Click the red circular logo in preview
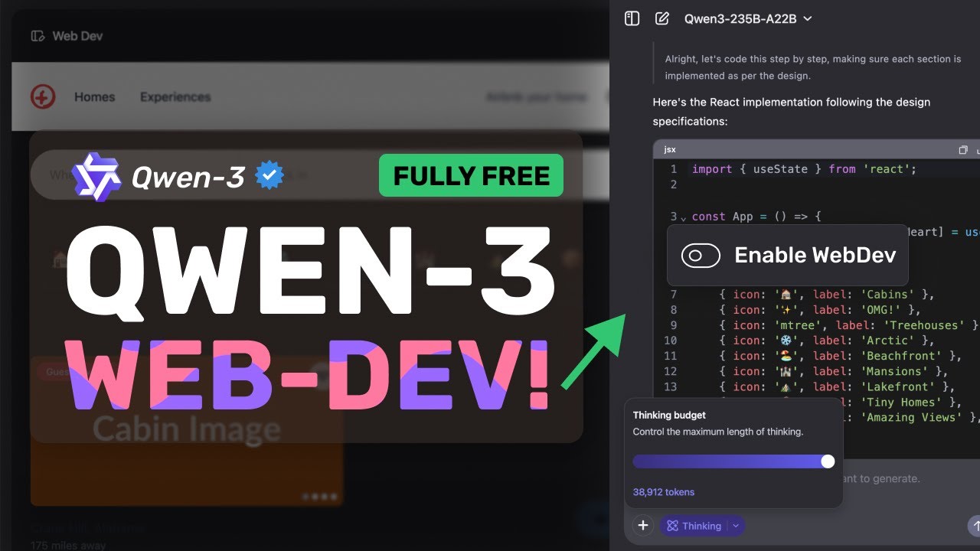 point(43,97)
